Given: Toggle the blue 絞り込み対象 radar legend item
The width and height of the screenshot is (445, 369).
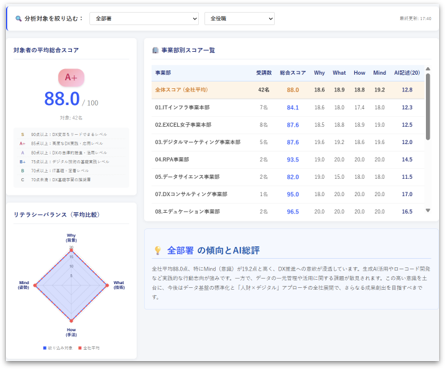Looking at the screenshot, I should [x=57, y=348].
